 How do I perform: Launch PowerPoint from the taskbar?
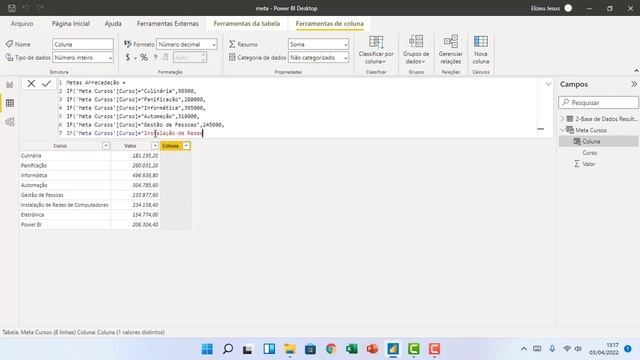click(x=372, y=349)
